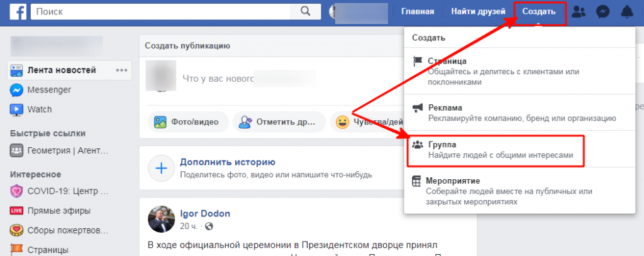Viewport: 644px width, 256px height.
Task: Click the plus icon for Дополнить историю
Action: (162, 169)
